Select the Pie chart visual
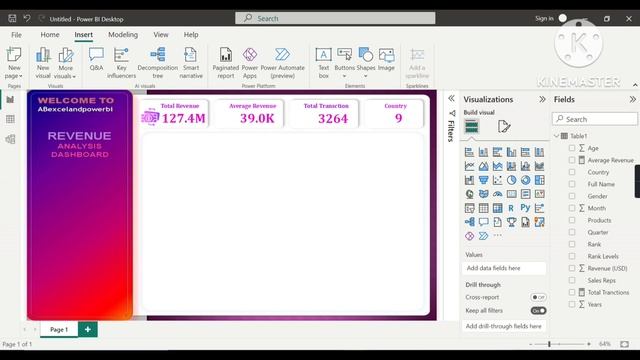This screenshot has width=640, height=360. pyautogui.click(x=511, y=180)
